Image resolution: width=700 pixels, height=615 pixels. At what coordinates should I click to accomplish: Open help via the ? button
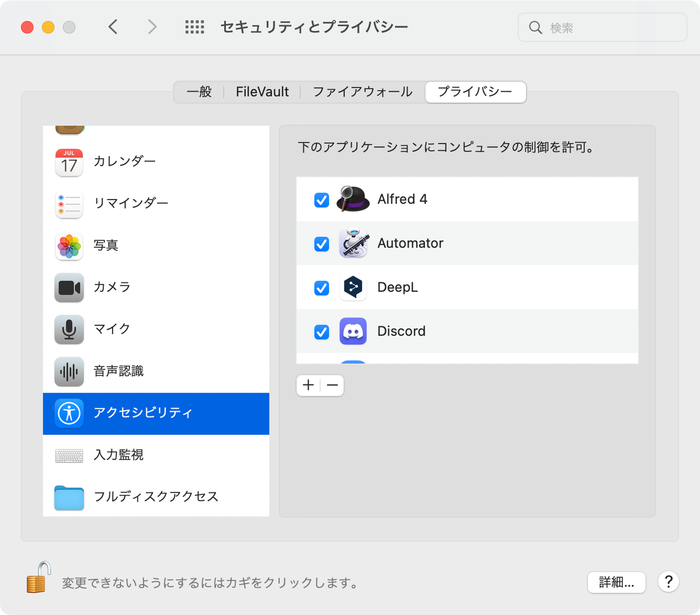point(668,582)
